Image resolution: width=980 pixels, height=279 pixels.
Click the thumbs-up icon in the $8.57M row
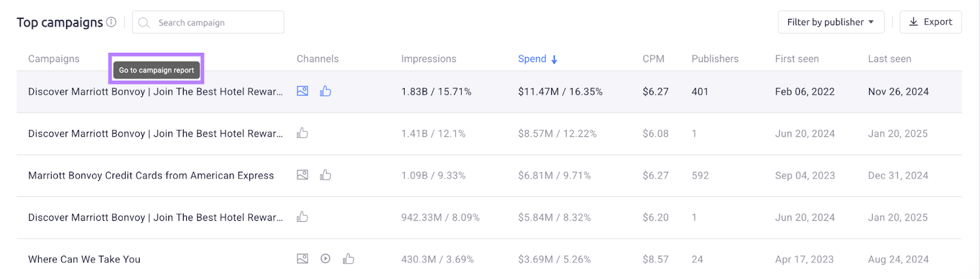click(x=303, y=133)
